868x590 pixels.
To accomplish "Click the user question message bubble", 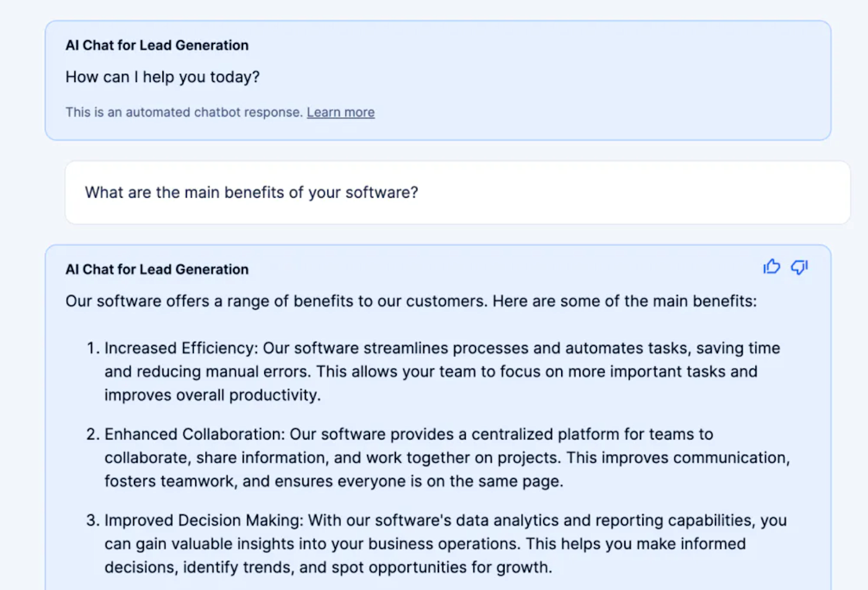I will coord(458,193).
